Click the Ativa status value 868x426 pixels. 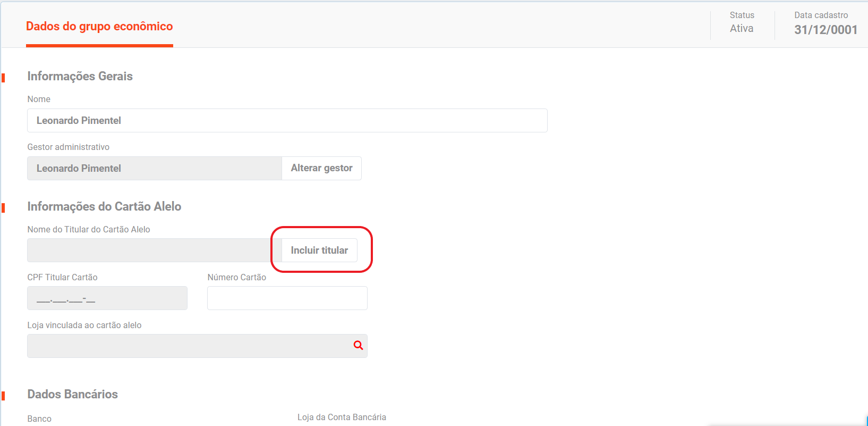(x=742, y=29)
